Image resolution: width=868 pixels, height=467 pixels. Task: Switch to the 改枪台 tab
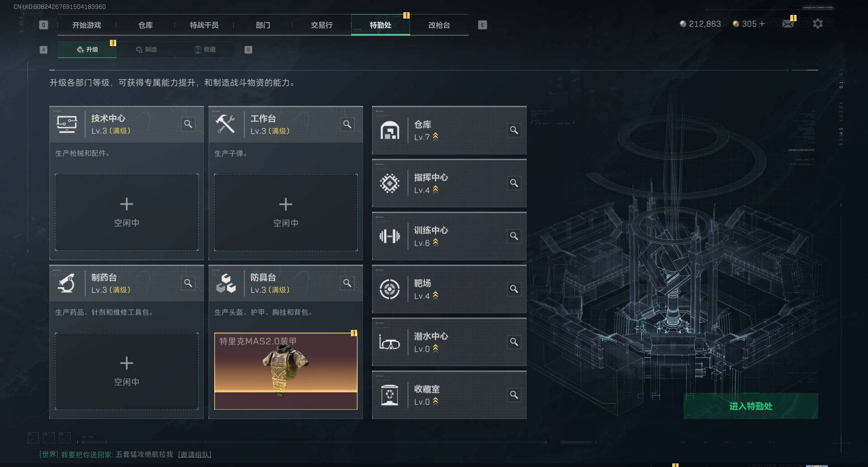tap(439, 25)
